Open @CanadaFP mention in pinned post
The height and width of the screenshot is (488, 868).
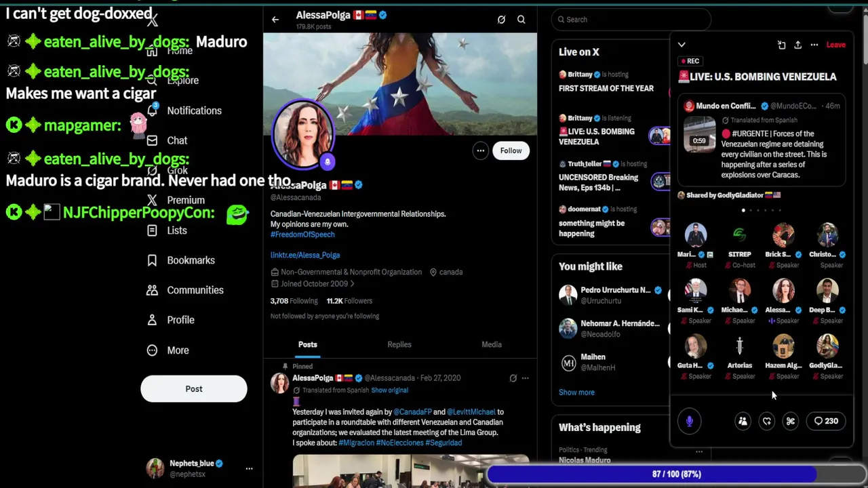(412, 412)
